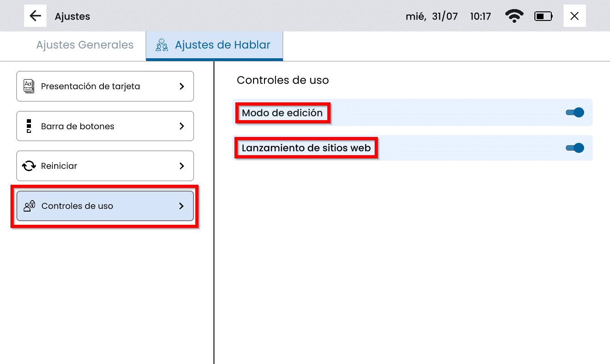Click the Lanzamiento de sitios web label

(306, 148)
